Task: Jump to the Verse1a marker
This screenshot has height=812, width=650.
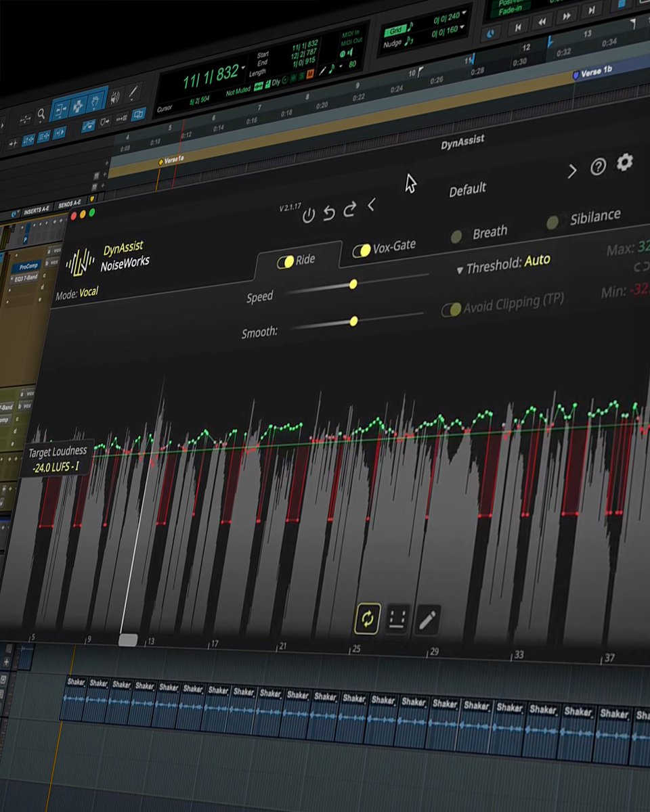Action: point(171,160)
